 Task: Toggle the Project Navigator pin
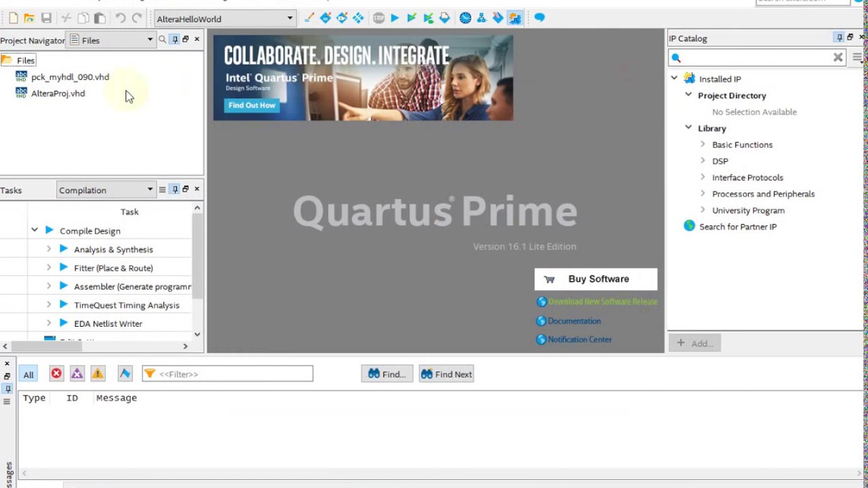(175, 39)
